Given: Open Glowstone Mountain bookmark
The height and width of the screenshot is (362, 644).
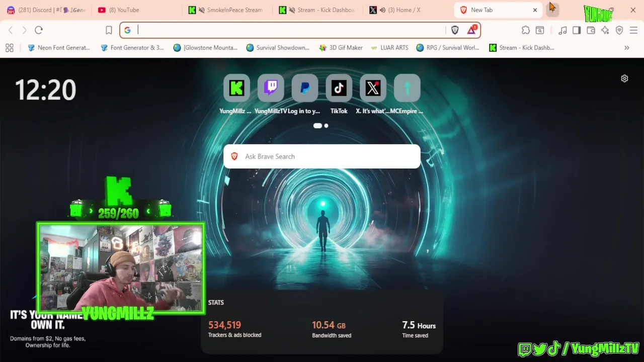Looking at the screenshot, I should 205,48.
